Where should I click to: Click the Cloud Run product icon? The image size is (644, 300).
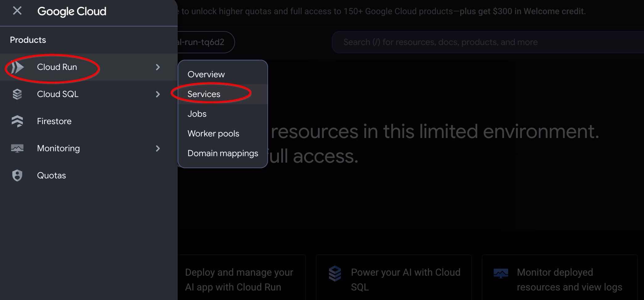click(x=17, y=67)
